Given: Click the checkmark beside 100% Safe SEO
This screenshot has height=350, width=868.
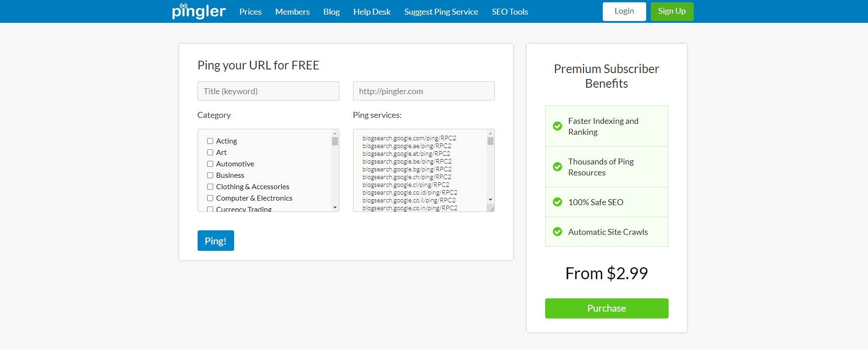Looking at the screenshot, I should 557,202.
